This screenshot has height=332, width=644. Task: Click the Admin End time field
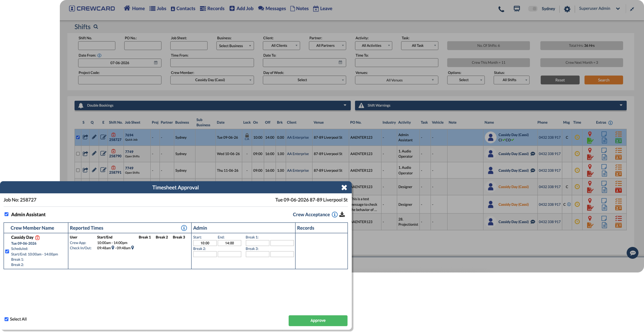click(229, 243)
